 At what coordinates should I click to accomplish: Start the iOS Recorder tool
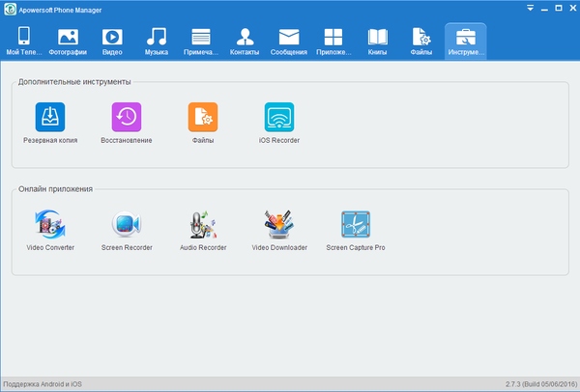279,118
